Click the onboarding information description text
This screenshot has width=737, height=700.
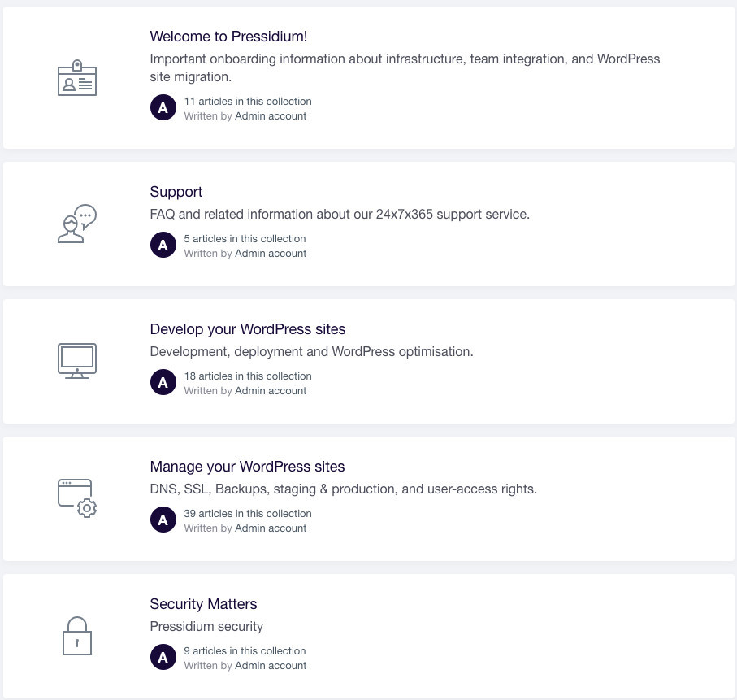[405, 67]
